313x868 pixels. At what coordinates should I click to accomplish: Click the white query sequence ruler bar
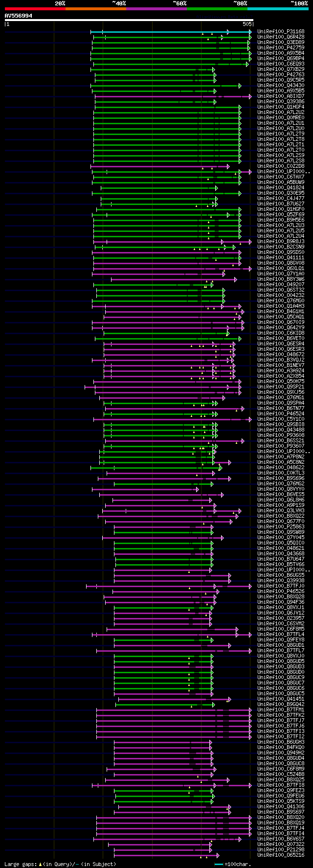coord(129,20)
